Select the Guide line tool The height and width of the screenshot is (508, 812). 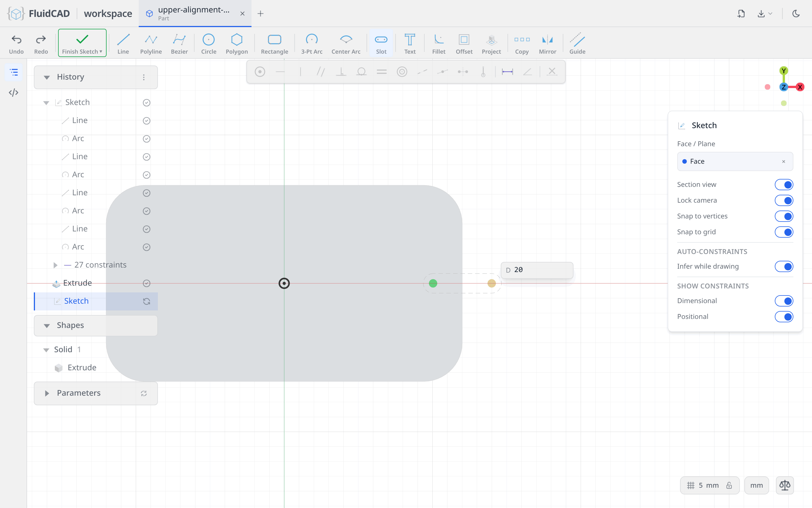click(577, 44)
